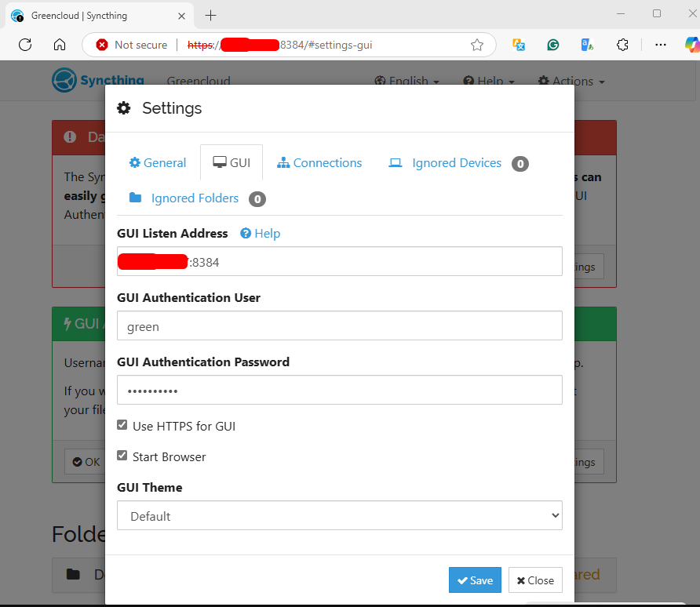Click the GUI Authentication User field

pyautogui.click(x=339, y=325)
